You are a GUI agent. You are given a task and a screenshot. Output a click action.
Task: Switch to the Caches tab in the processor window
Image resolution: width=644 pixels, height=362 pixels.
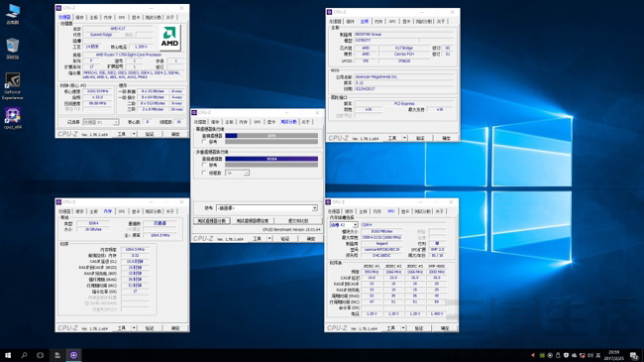[x=79, y=17]
